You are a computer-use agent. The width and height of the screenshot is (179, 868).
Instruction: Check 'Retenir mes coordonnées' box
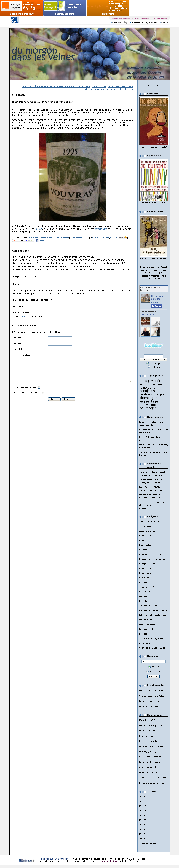point(39,387)
